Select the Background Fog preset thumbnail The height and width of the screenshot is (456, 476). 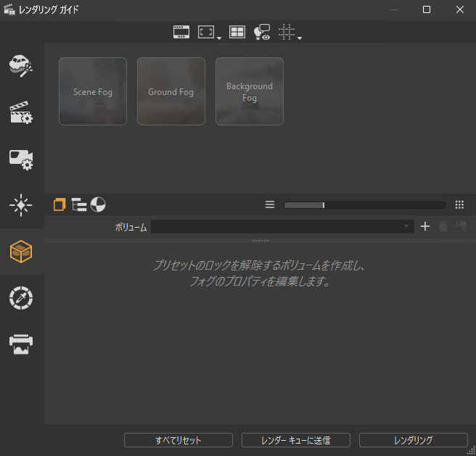pos(250,91)
